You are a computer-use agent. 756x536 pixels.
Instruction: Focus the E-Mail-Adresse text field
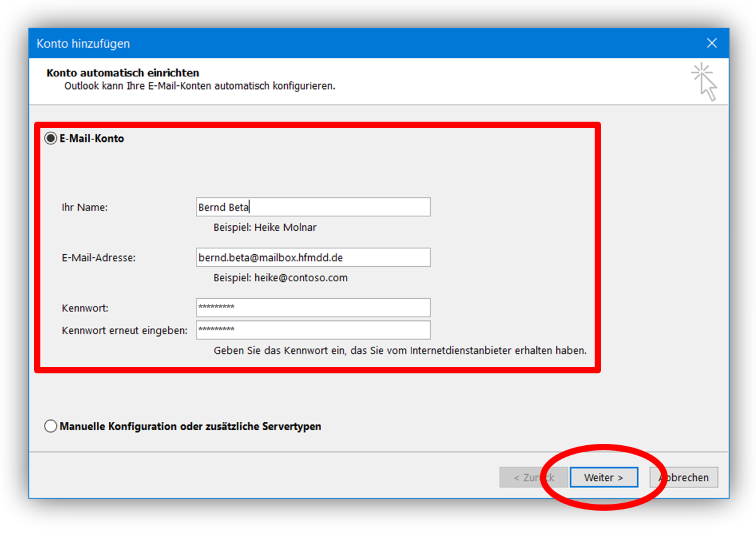pos(313,257)
